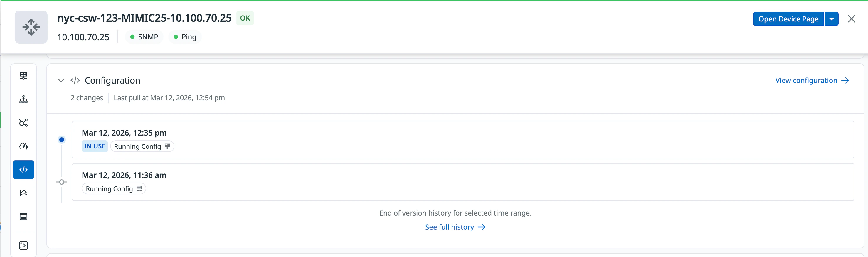
Task: Select the active Configuration code sidebar icon
Action: [23, 170]
